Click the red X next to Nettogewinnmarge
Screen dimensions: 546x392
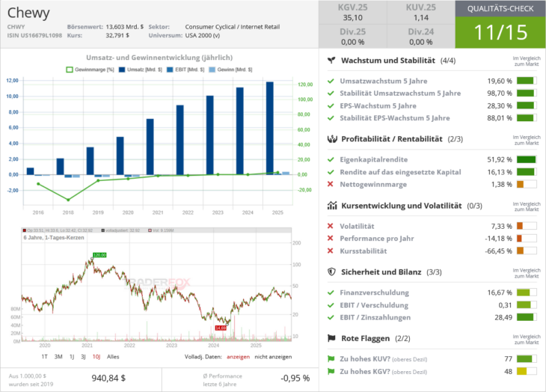[x=331, y=184]
